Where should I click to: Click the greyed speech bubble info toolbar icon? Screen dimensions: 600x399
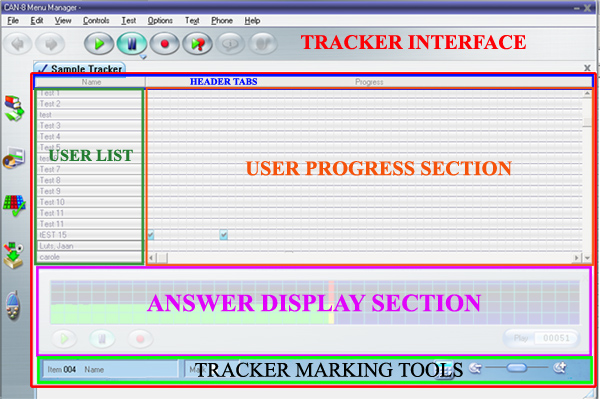tap(230, 44)
